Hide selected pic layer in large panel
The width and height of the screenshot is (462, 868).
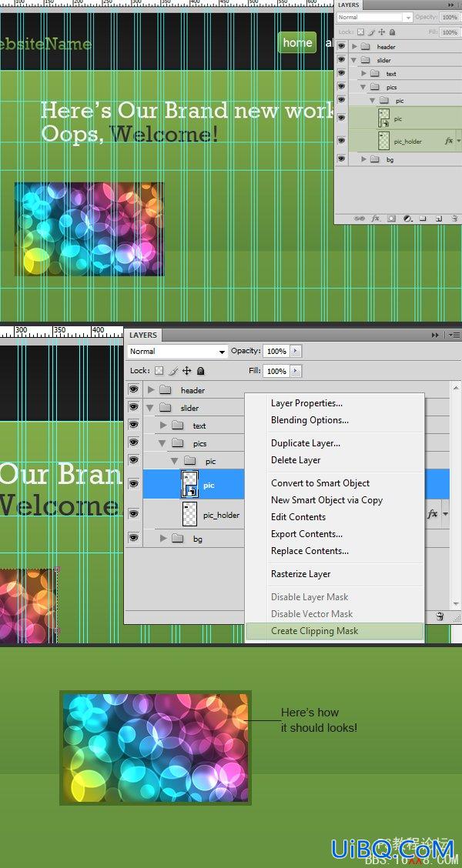pos(133,484)
